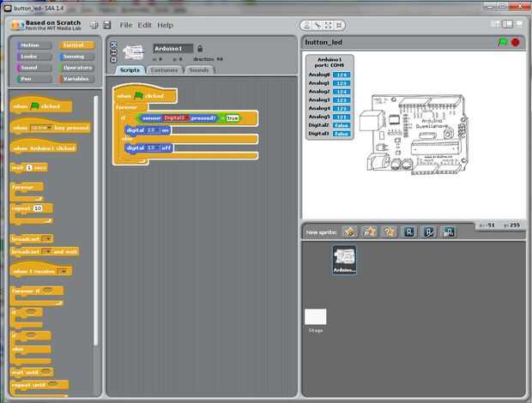Open the Digital2 sensor dropdown in script
The width and height of the screenshot is (532, 403).
[176, 118]
